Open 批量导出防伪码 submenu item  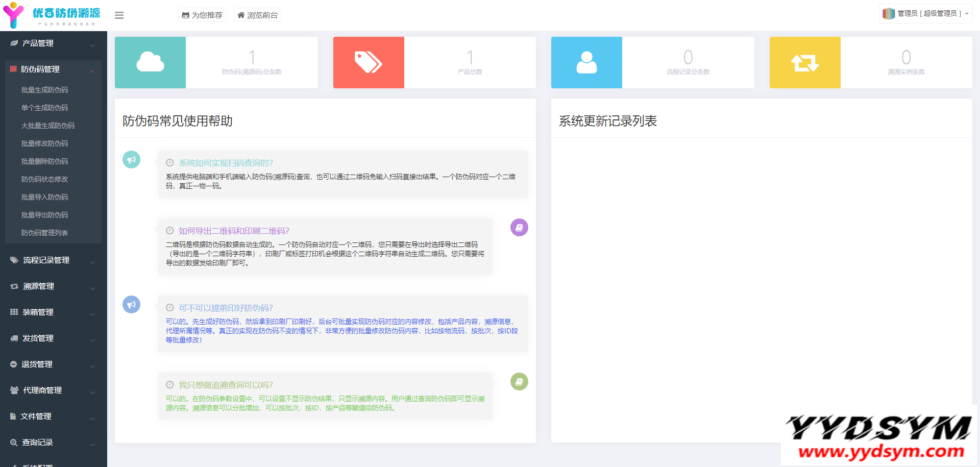click(x=44, y=215)
